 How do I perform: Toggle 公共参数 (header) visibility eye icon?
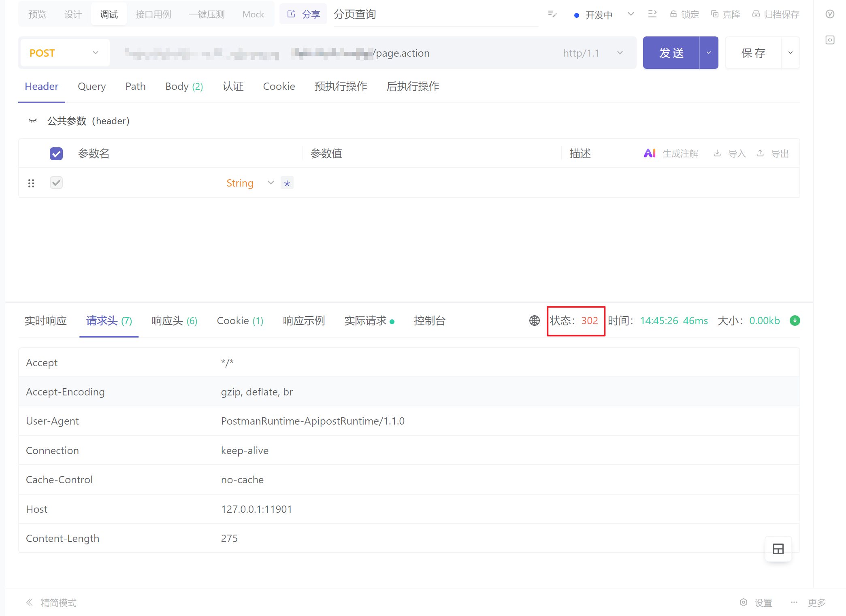(x=33, y=121)
